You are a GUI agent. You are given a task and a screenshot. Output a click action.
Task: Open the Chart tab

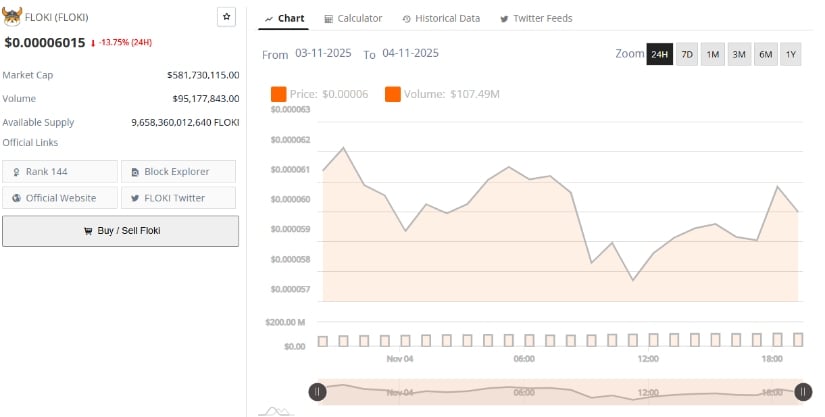coord(284,18)
